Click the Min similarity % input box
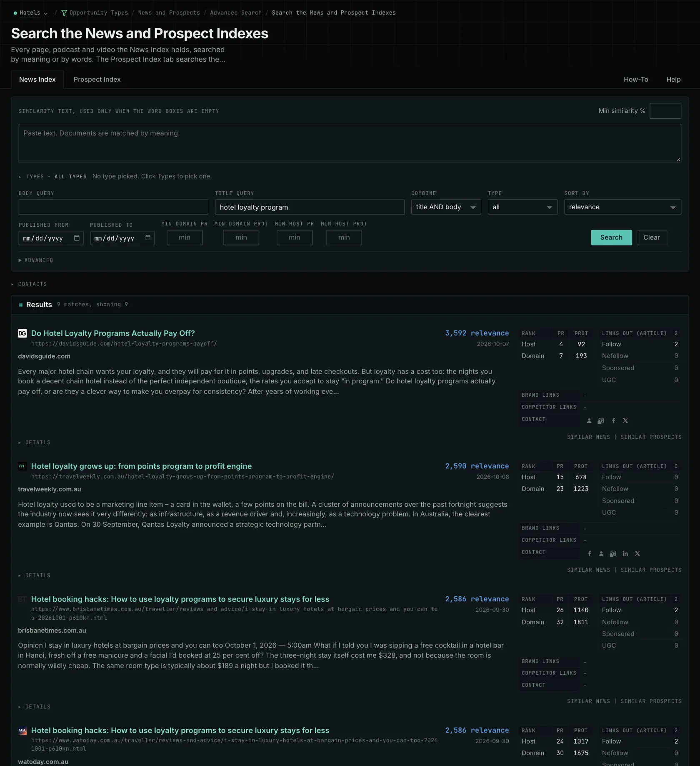Viewport: 700px width, 766px height. [x=665, y=111]
